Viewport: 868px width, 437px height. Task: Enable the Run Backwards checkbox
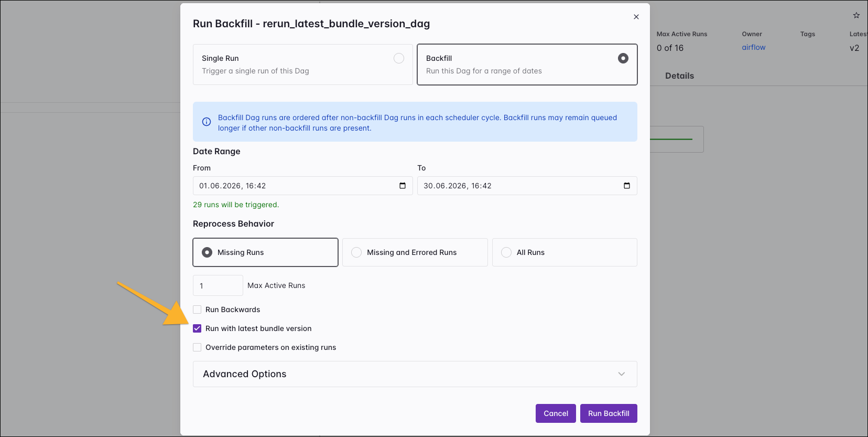click(x=197, y=310)
